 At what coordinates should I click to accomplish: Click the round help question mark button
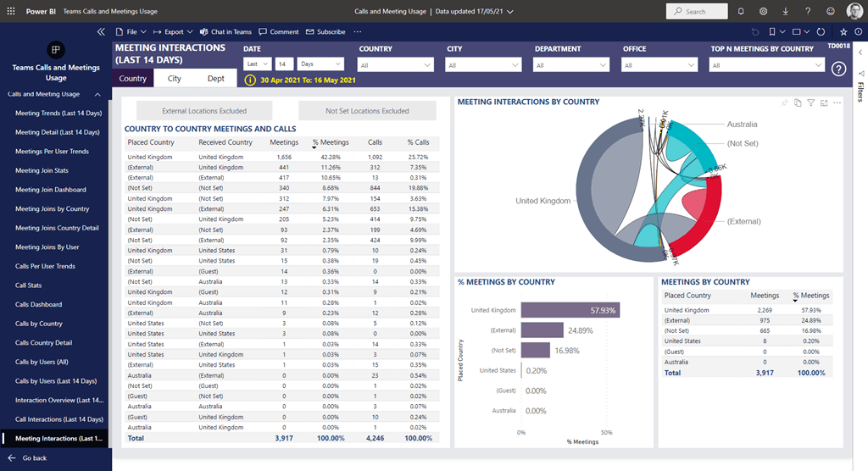point(838,69)
